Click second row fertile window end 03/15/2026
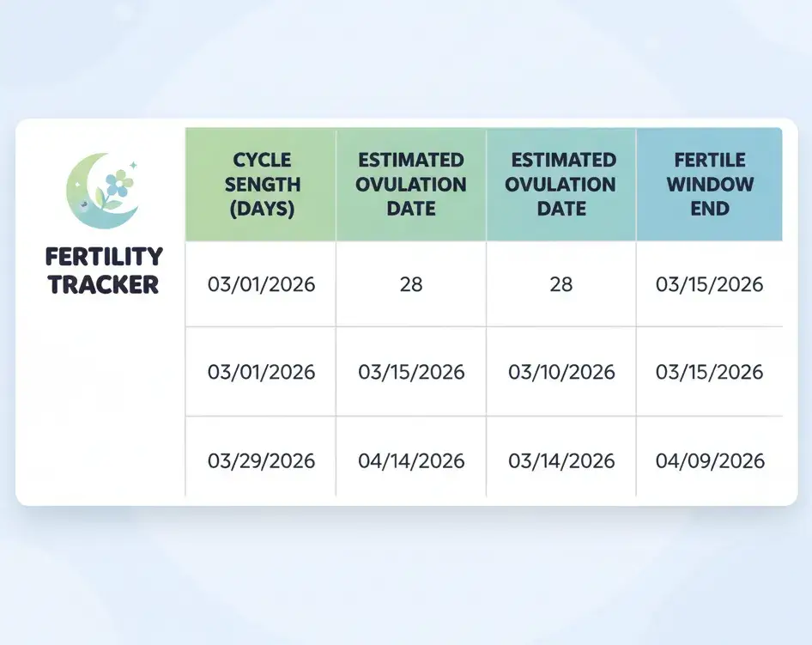This screenshot has width=812, height=645. pyautogui.click(x=710, y=372)
